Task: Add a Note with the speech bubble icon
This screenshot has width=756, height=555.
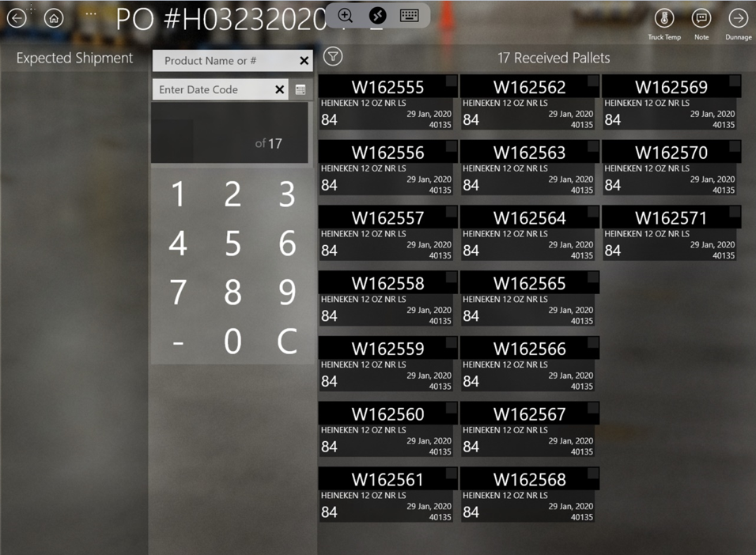Action: [701, 19]
